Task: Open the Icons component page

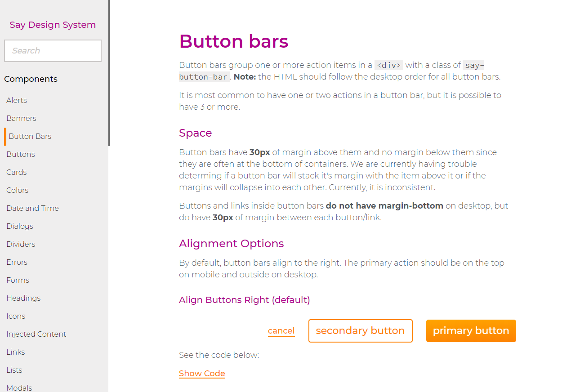Action: coord(16,316)
